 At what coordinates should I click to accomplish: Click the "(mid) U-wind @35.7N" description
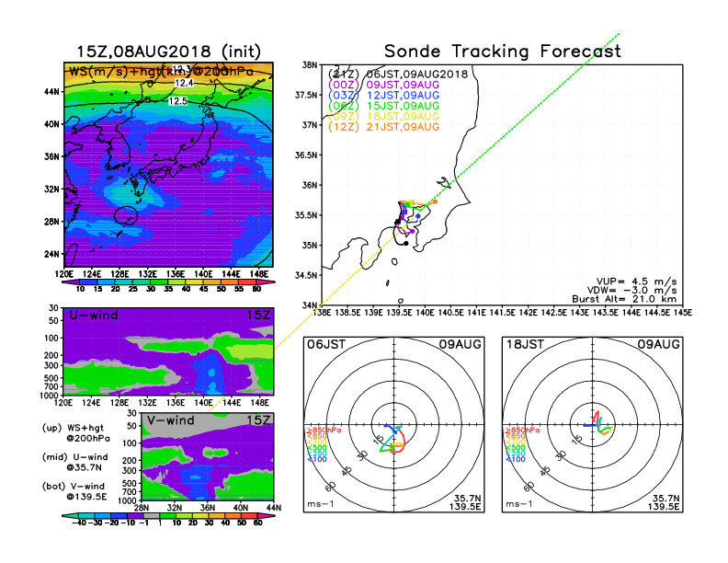click(75, 462)
